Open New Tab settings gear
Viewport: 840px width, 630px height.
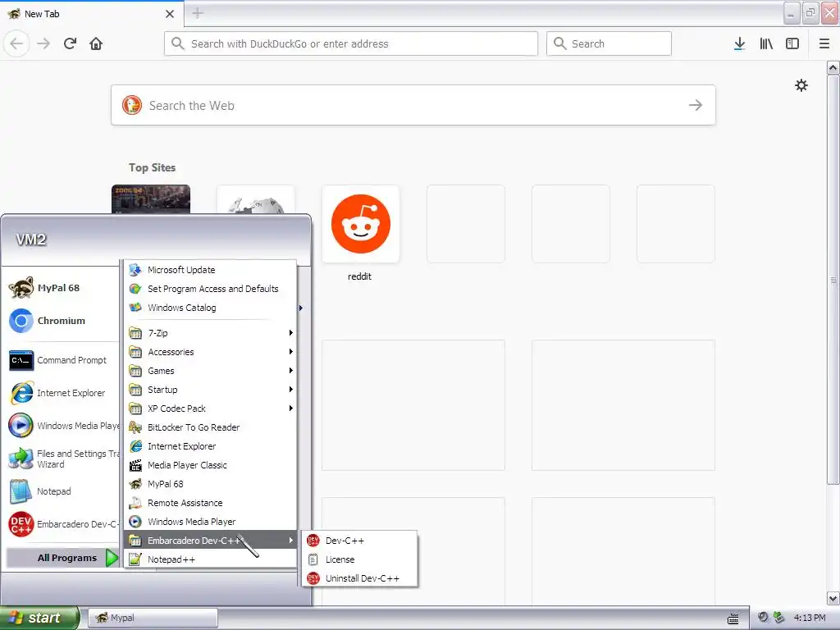click(x=801, y=85)
